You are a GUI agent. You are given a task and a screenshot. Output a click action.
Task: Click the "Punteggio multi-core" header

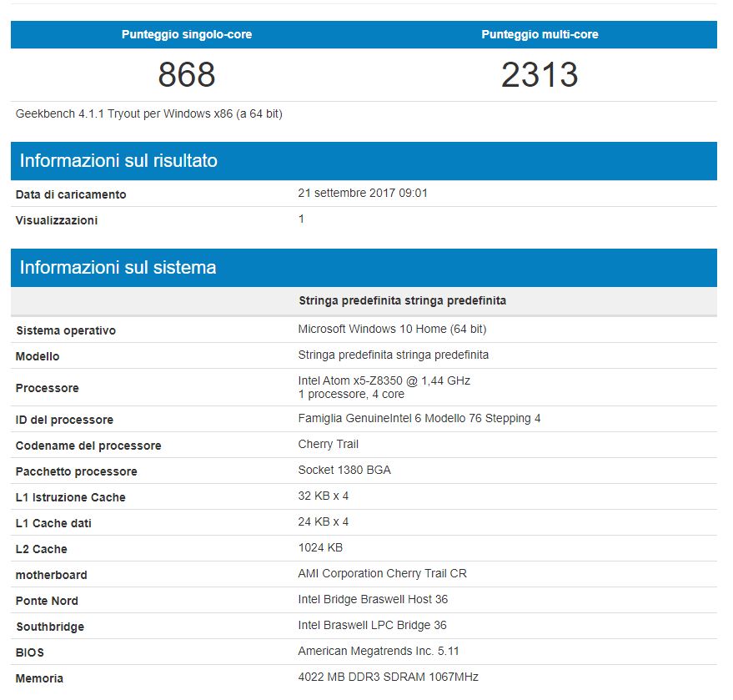[x=540, y=34]
